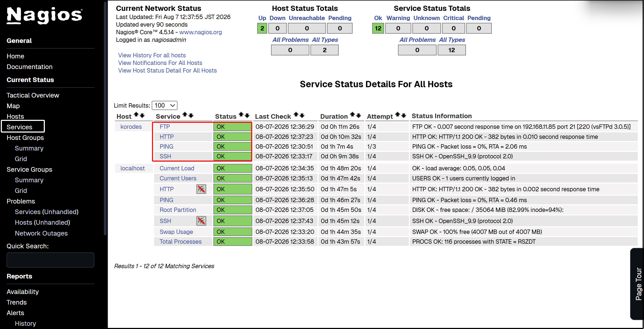
Task: Click View Notifications For All Hosts
Action: tap(160, 63)
